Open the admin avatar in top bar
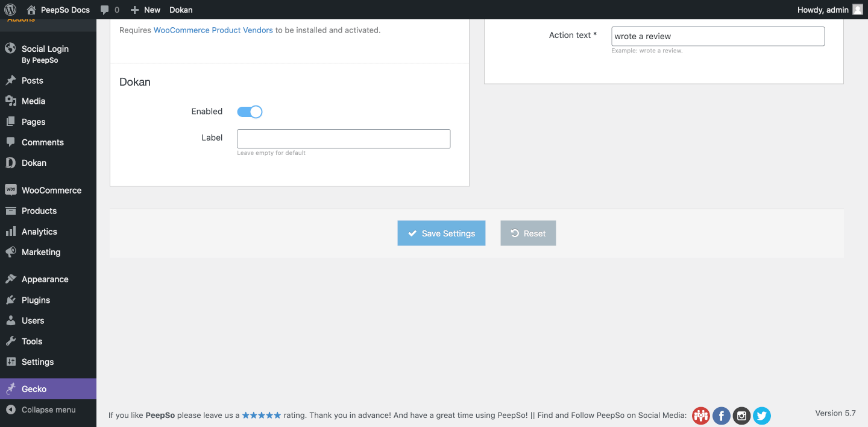The height and width of the screenshot is (427, 868). click(858, 10)
